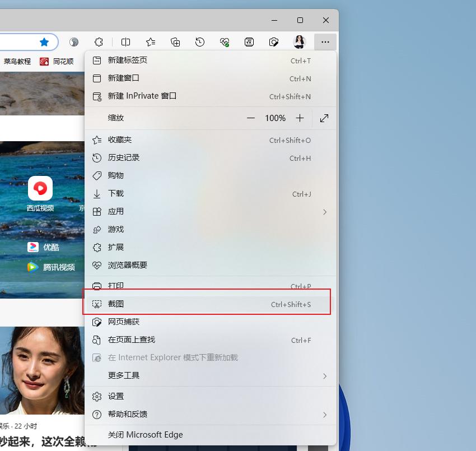Image resolution: width=476 pixels, height=451 pixels.
Task: Select 新建 InPrivate 窗口 menu entry
Action: 142,96
